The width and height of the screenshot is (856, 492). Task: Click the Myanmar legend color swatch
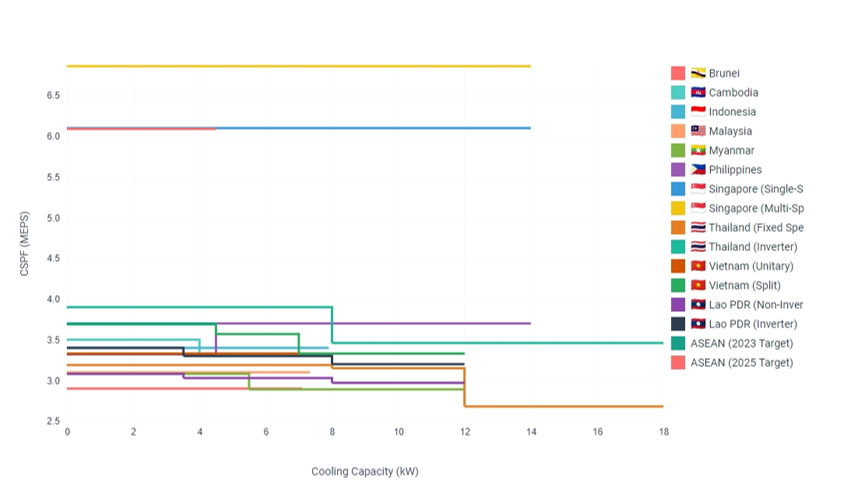(x=678, y=150)
